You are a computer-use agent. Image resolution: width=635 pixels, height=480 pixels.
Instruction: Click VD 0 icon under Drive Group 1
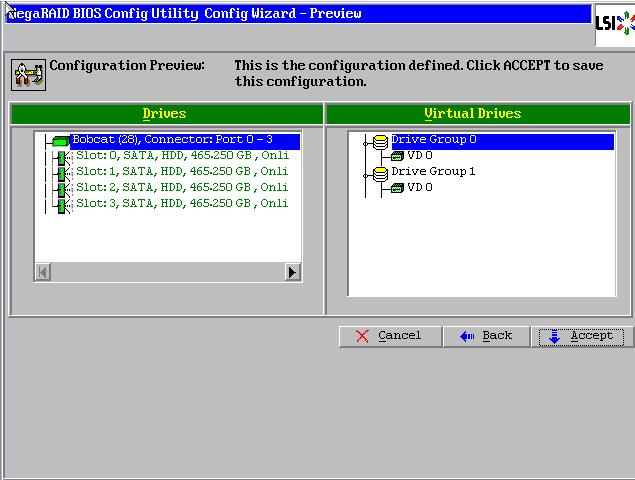(x=397, y=188)
